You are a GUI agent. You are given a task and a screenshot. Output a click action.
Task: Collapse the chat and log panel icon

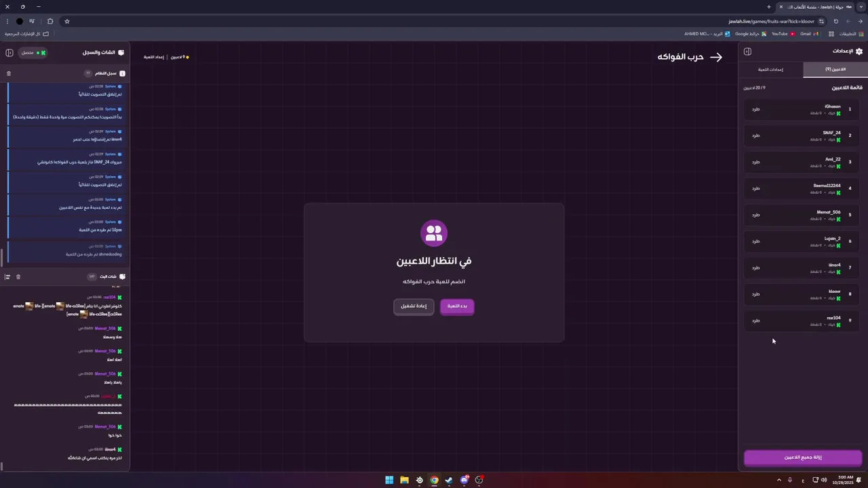9,52
